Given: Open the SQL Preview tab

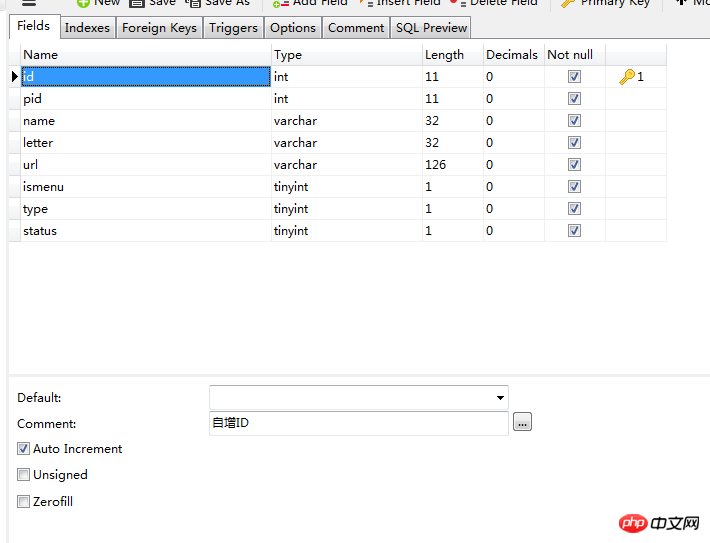Looking at the screenshot, I should pyautogui.click(x=431, y=28).
